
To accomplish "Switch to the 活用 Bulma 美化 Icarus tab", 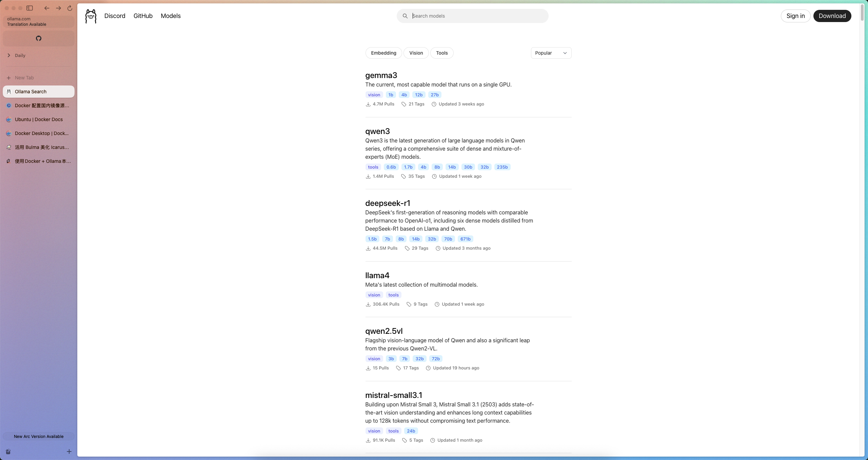I will click(x=39, y=147).
